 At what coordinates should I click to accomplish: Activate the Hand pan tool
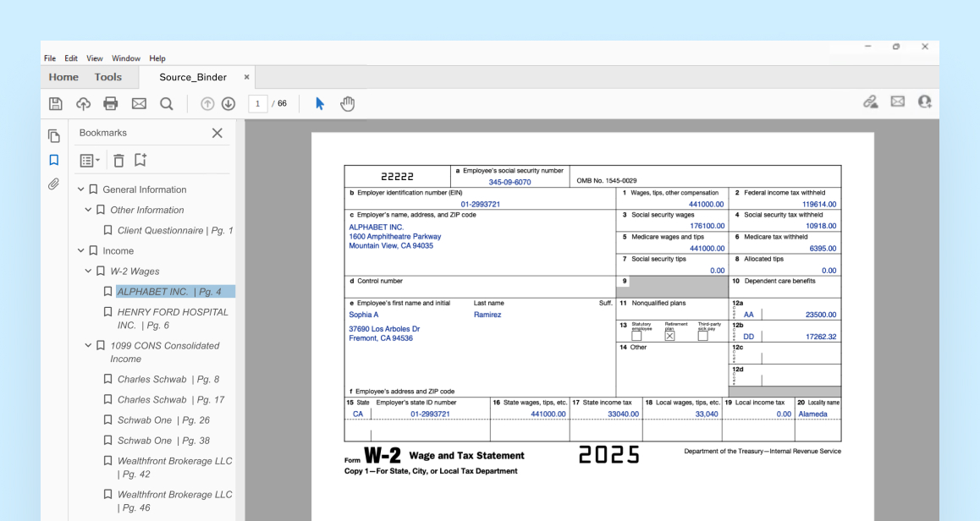pyautogui.click(x=348, y=104)
